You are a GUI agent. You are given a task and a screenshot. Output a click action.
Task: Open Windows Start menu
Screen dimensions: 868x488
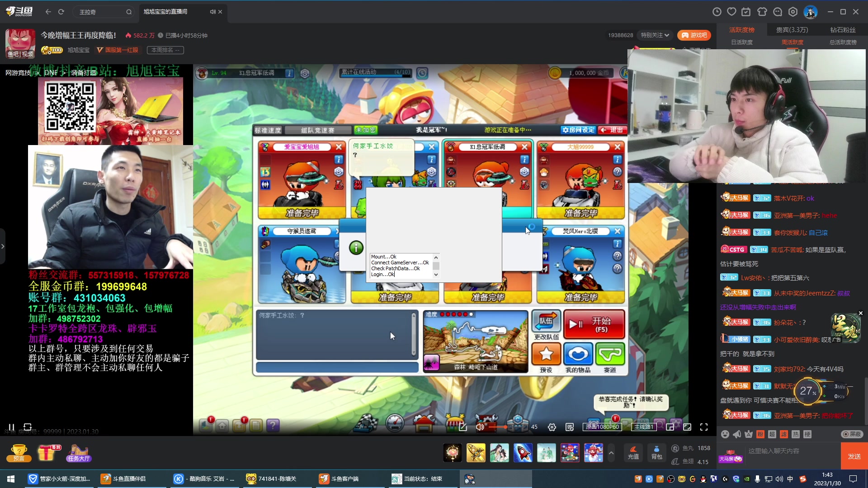click(x=11, y=479)
